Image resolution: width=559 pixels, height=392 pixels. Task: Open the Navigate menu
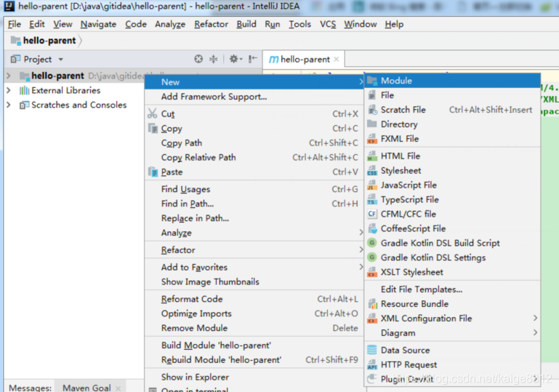pyautogui.click(x=98, y=24)
